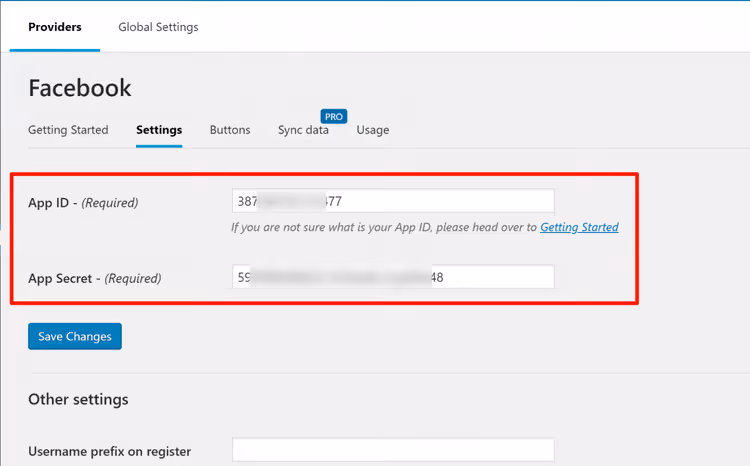Open the Usage sub-tab
Viewport: 750px width, 466px height.
point(373,130)
